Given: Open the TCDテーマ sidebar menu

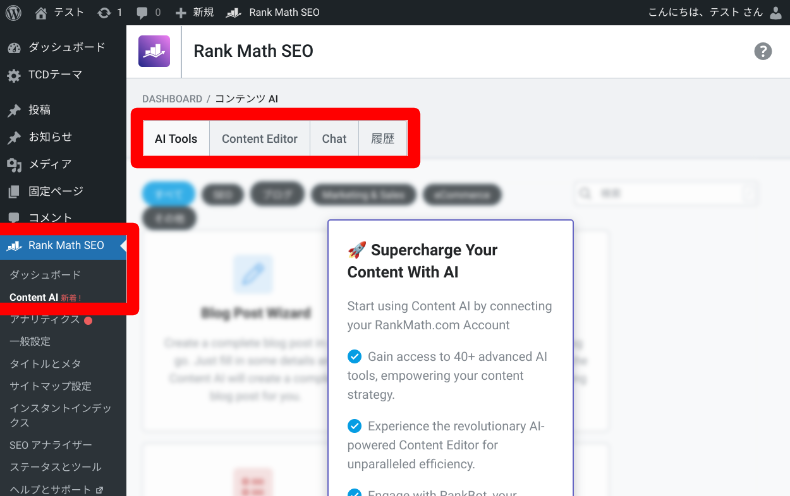Looking at the screenshot, I should tap(55, 75).
